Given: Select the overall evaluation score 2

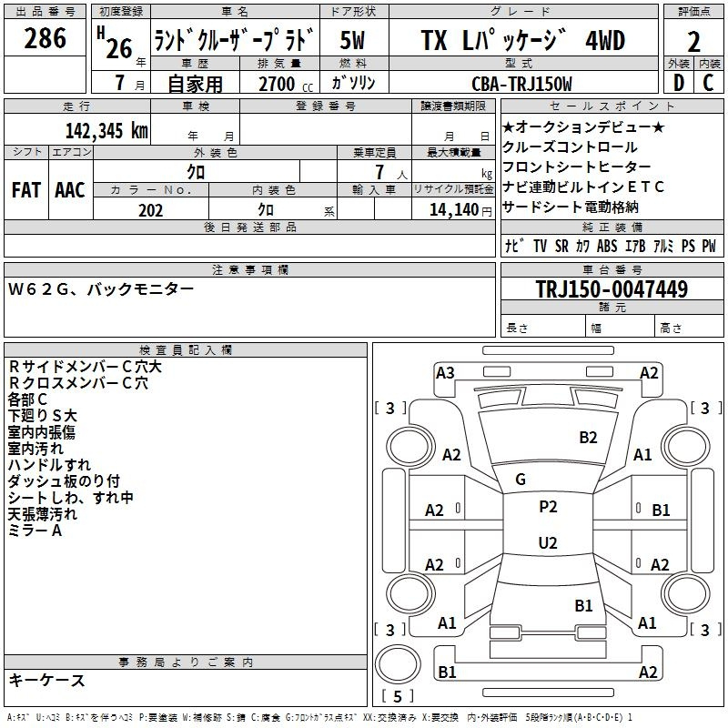Looking at the screenshot, I should pyautogui.click(x=693, y=42).
